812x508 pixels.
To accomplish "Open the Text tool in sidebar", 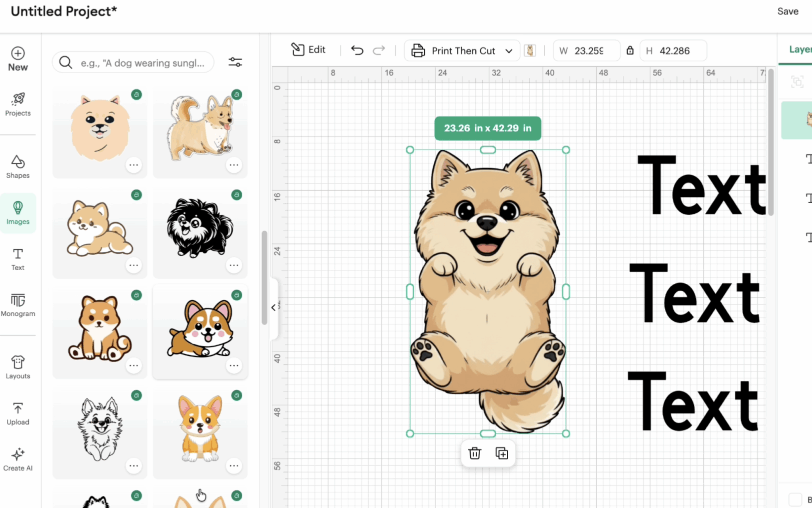I will pos(18,259).
